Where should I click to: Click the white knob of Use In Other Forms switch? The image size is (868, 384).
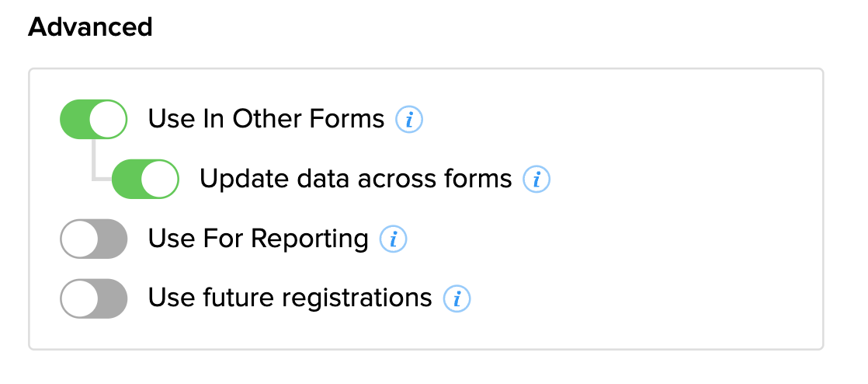point(109,120)
